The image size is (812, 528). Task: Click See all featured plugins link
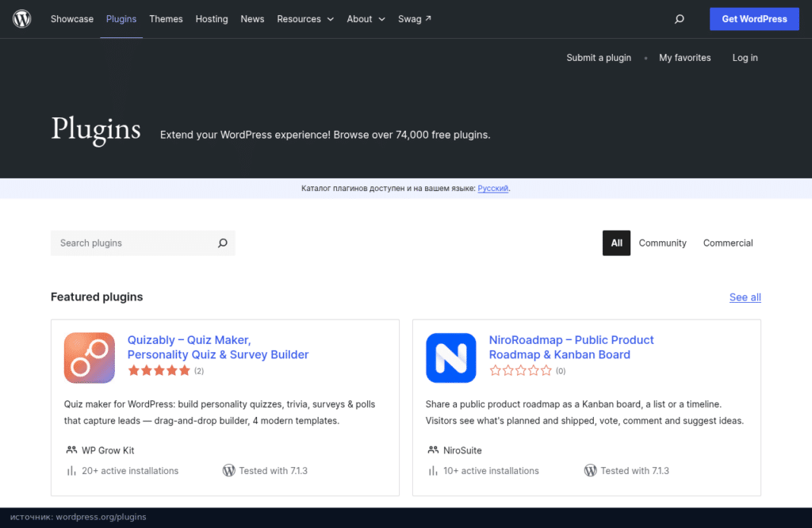point(745,297)
